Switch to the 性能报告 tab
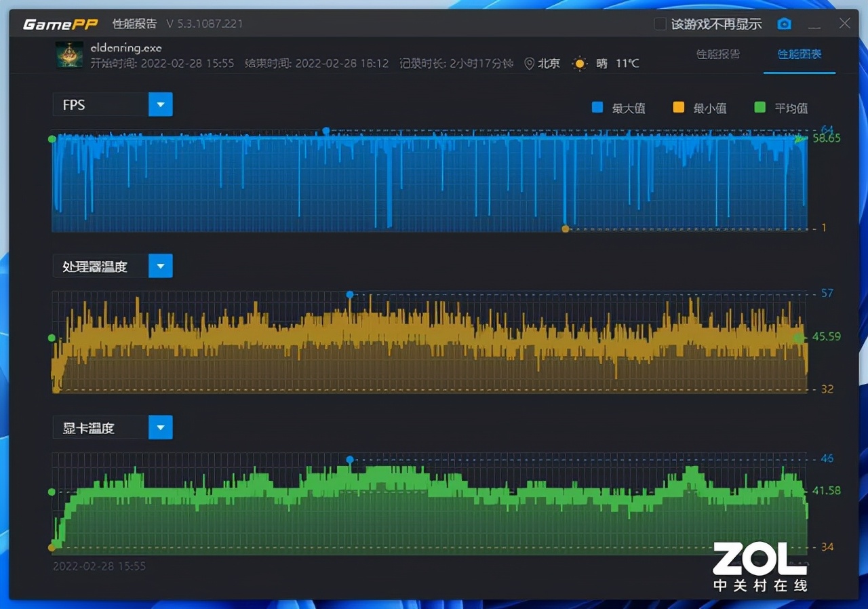Viewport: 868px width, 609px height. tap(718, 54)
